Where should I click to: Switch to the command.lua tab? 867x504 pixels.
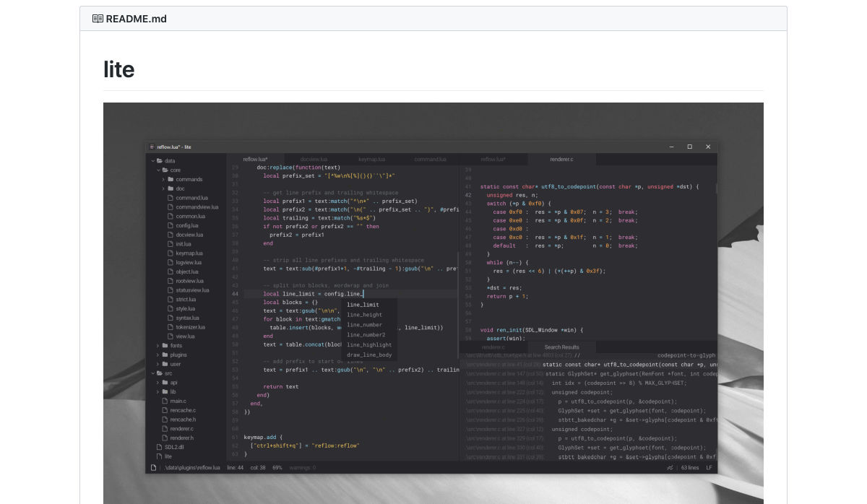pyautogui.click(x=429, y=159)
